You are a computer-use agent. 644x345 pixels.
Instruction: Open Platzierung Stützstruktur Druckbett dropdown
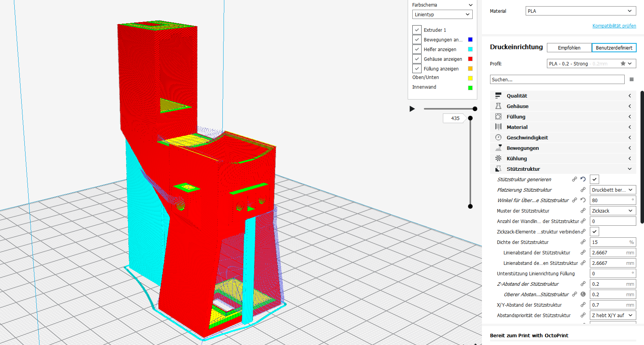(x=613, y=190)
